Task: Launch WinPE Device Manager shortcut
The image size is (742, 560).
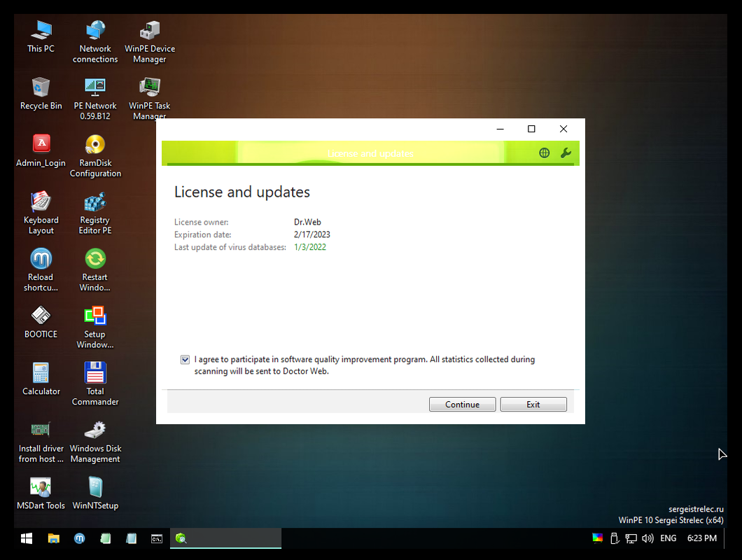Action: pyautogui.click(x=150, y=42)
